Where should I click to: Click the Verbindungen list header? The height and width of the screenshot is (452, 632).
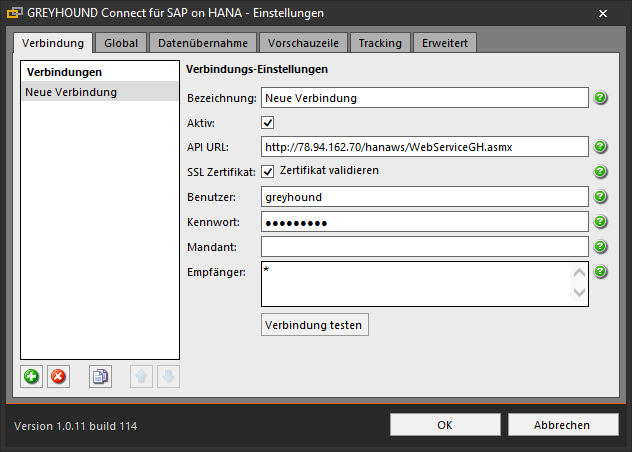tap(64, 72)
